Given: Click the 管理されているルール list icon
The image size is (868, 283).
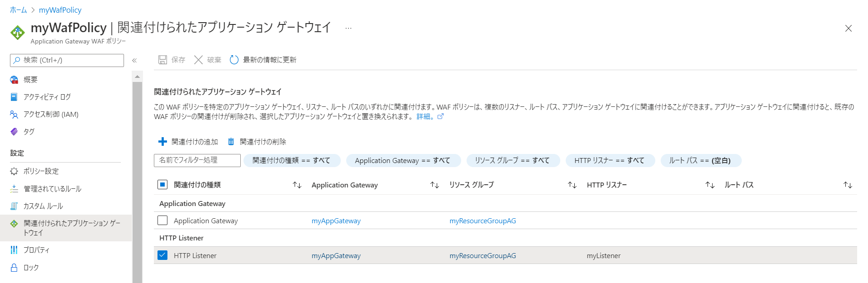Looking at the screenshot, I should coord(14,188).
